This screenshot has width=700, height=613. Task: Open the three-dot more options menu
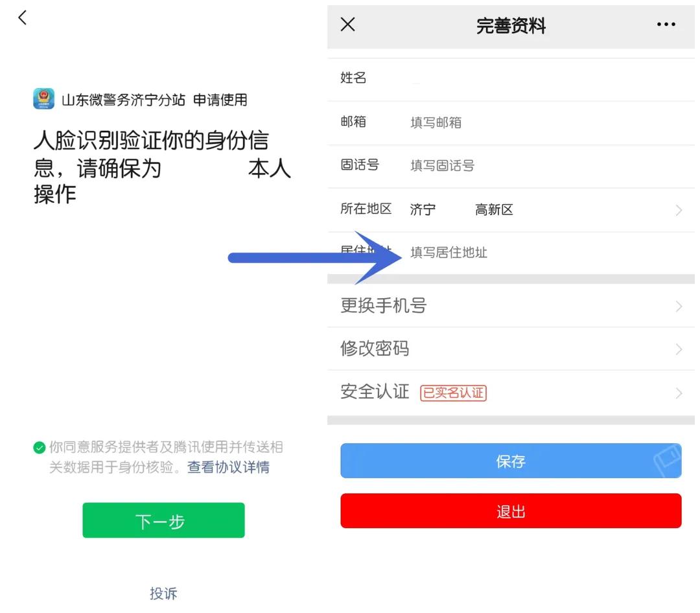(666, 25)
